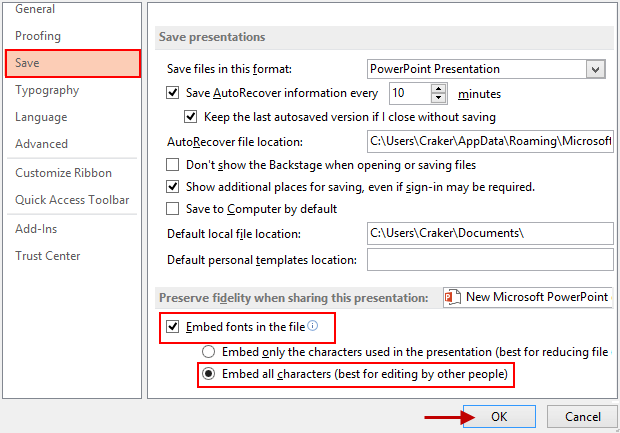Go to Trust Center category

[47, 256]
